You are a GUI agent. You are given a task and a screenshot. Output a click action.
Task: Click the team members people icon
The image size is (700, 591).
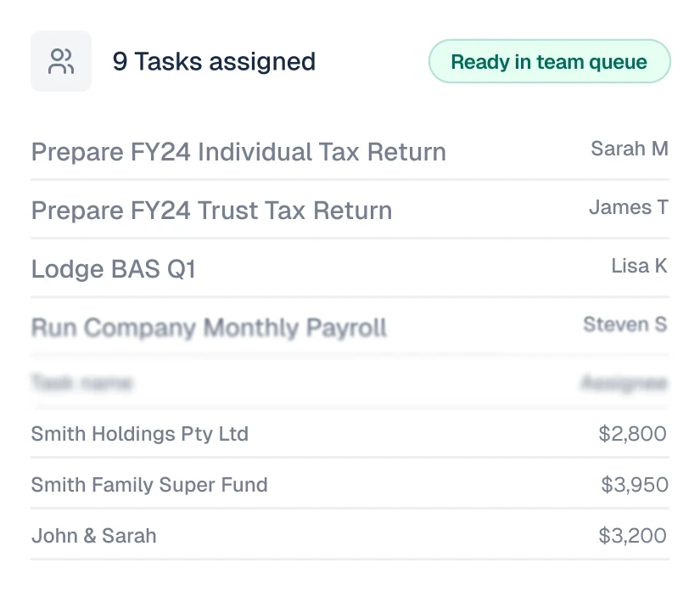[61, 61]
